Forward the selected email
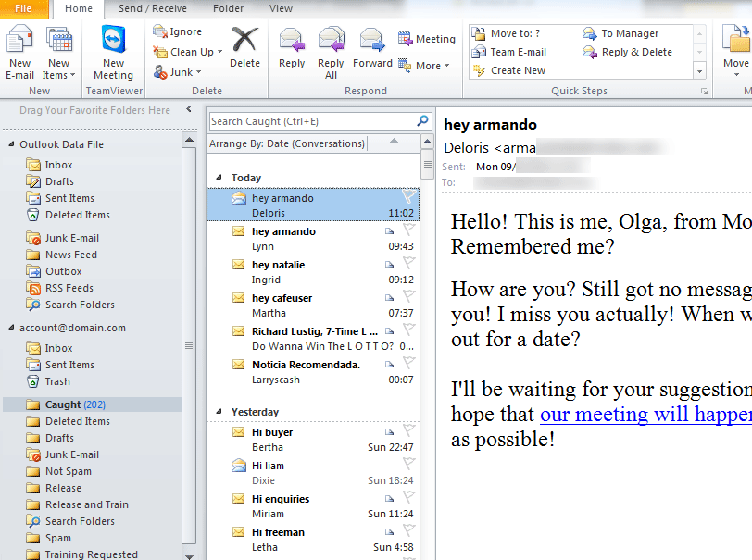Image resolution: width=752 pixels, height=560 pixels. tap(372, 48)
